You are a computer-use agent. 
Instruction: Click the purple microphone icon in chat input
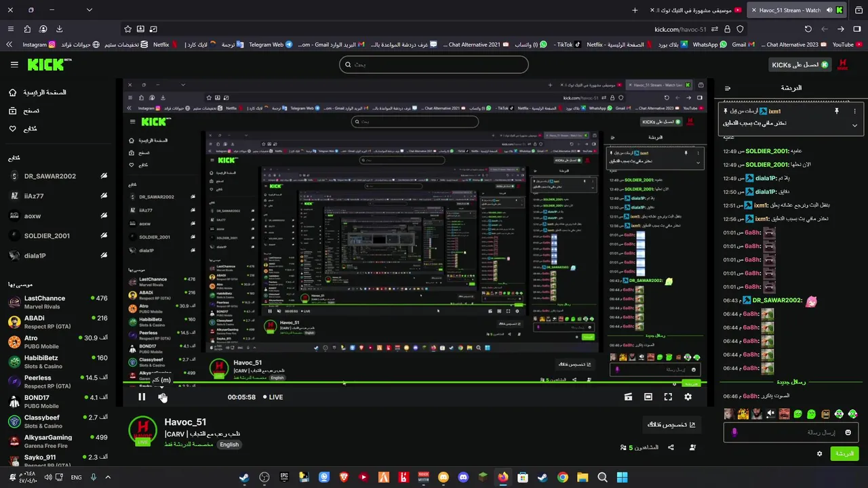[x=735, y=432]
